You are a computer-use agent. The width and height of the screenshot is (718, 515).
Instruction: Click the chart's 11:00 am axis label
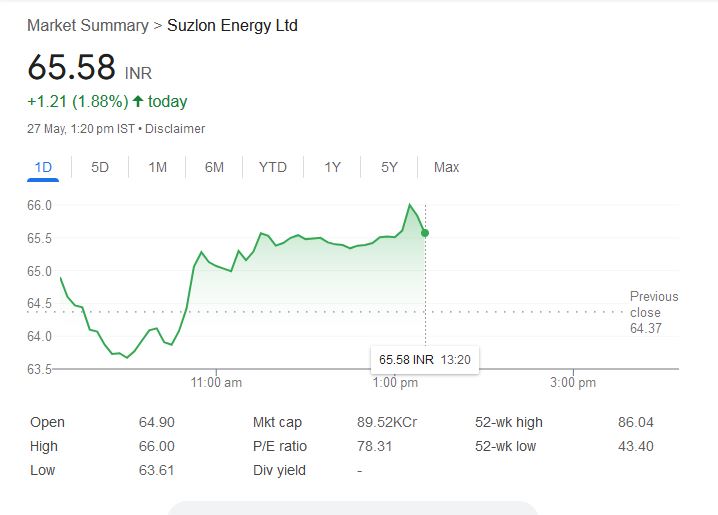(x=217, y=383)
